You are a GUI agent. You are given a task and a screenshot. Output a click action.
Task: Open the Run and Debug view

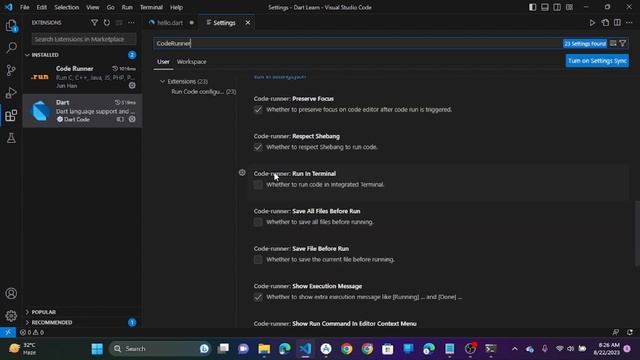tap(11, 93)
